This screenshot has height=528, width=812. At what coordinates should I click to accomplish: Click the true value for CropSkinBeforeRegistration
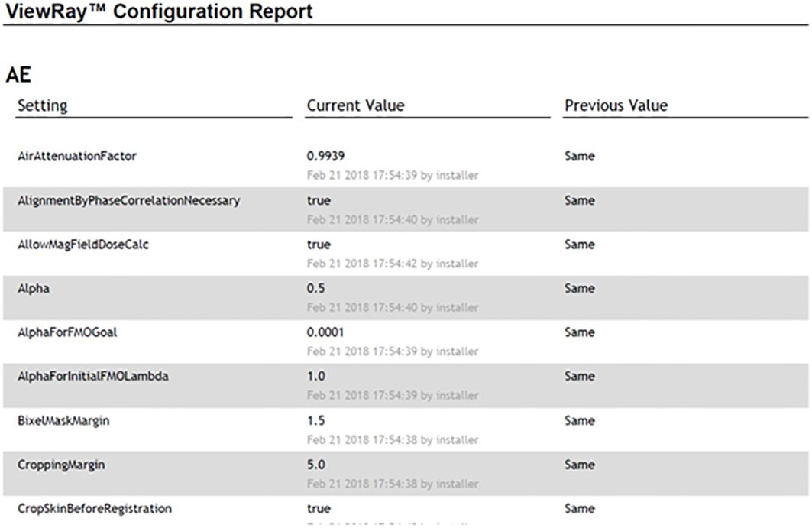click(319, 509)
